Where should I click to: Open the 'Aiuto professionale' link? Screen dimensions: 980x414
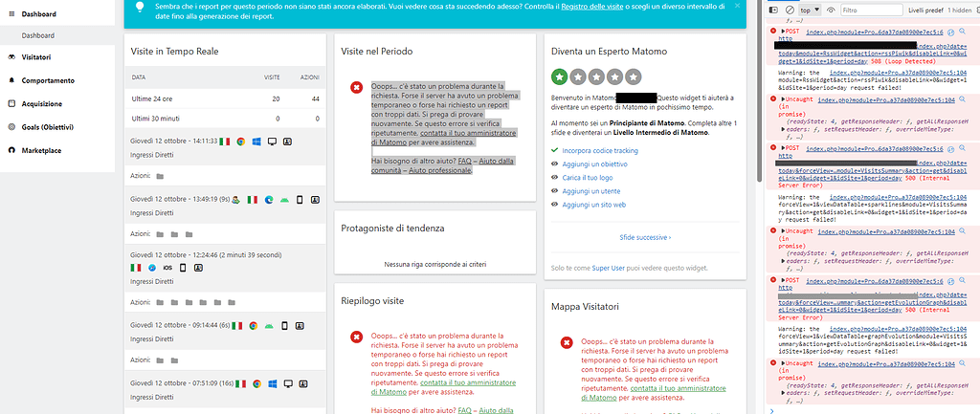click(440, 170)
